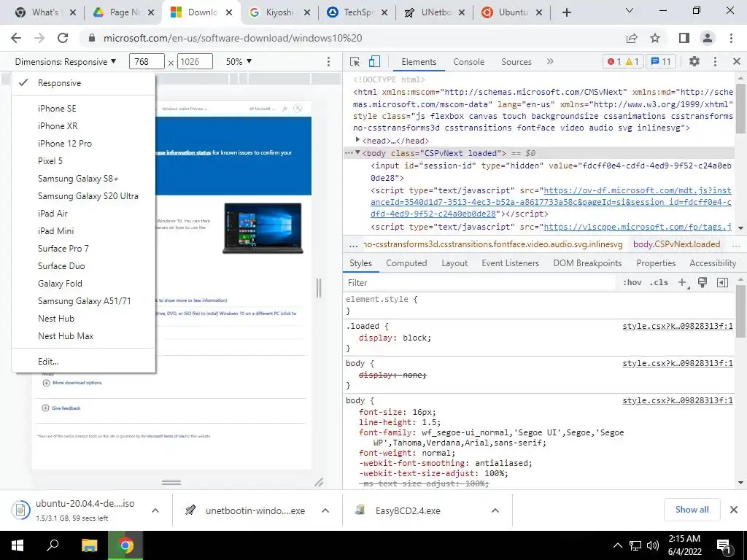This screenshot has width=747, height=560.
Task: Open the taskbar volume icon
Action: tap(653, 545)
